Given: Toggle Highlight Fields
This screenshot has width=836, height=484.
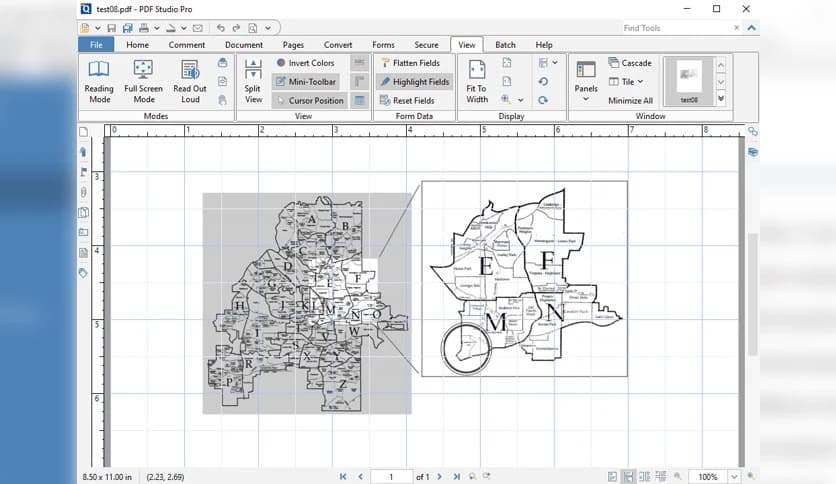Looking at the screenshot, I should point(414,82).
